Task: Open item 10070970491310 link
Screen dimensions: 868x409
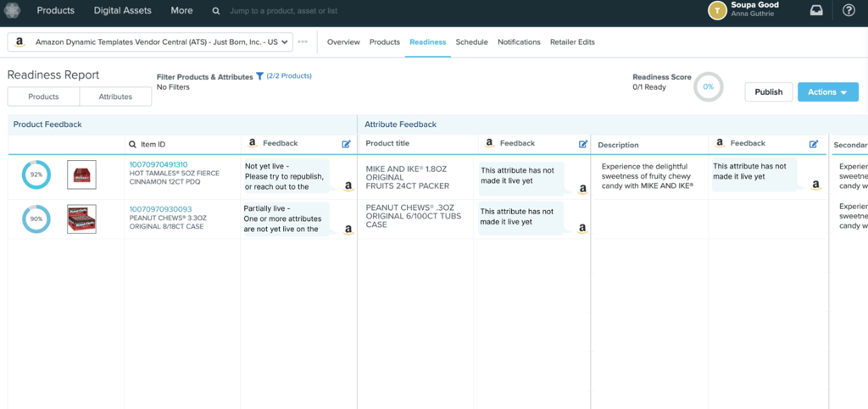Action: 159,164
